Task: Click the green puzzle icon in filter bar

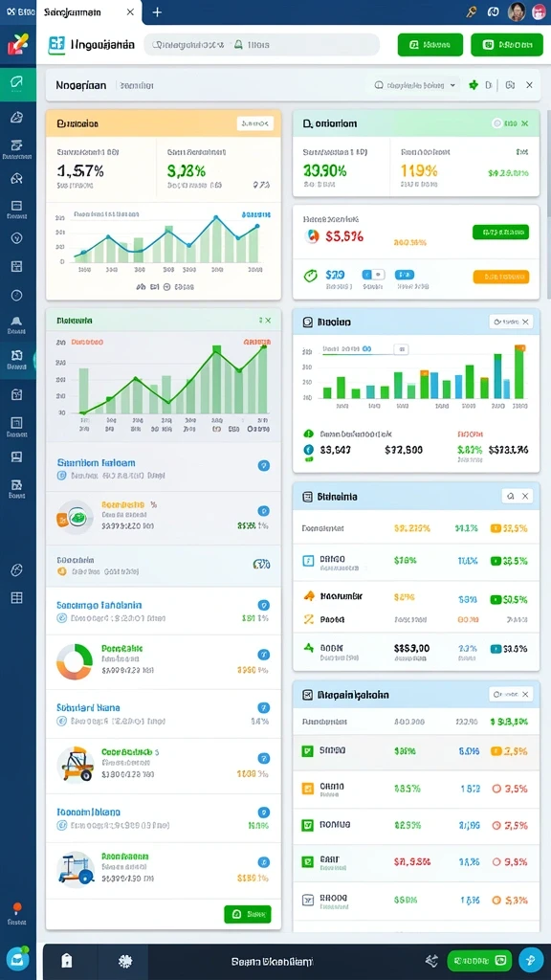Action: pyautogui.click(x=474, y=85)
